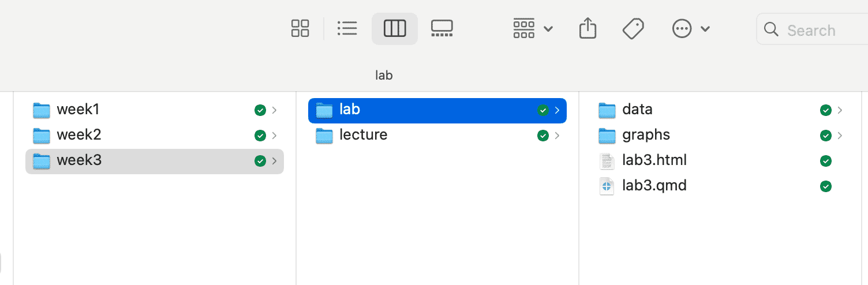Click sync status checkmark for lab3.qmd
Screen dimensions: 868x285
(x=826, y=186)
